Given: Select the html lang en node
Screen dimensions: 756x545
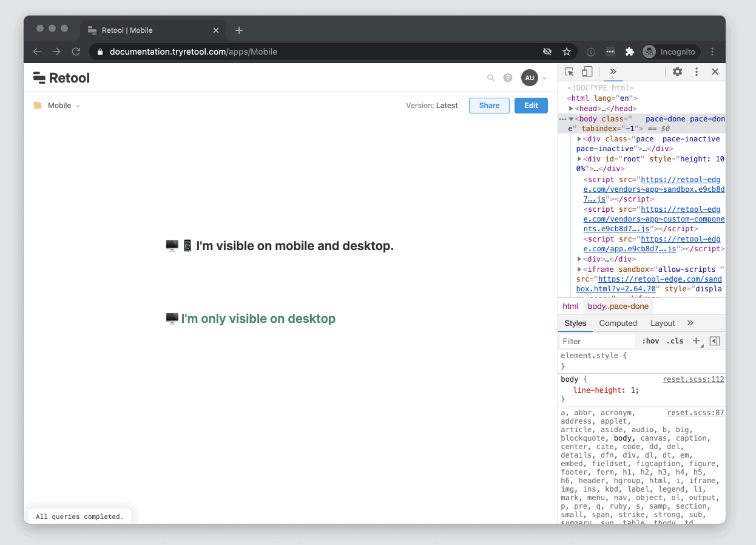Looking at the screenshot, I should pyautogui.click(x=602, y=98).
